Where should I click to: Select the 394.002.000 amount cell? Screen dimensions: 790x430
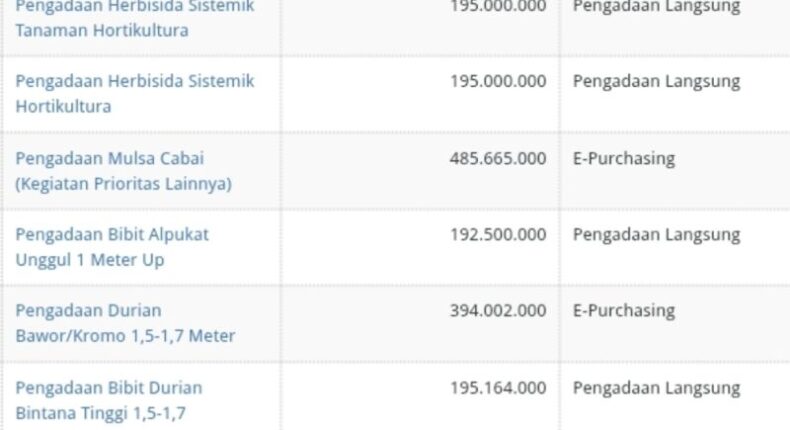pos(498,311)
